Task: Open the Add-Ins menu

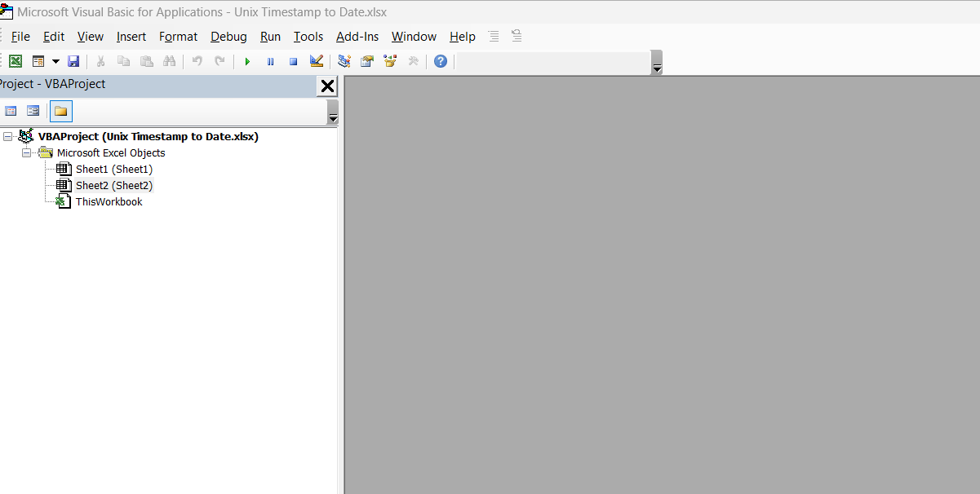Action: [x=357, y=37]
